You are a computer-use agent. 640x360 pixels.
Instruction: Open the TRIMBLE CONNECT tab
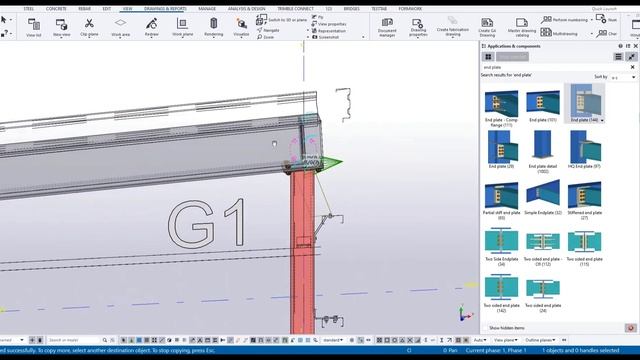point(296,9)
